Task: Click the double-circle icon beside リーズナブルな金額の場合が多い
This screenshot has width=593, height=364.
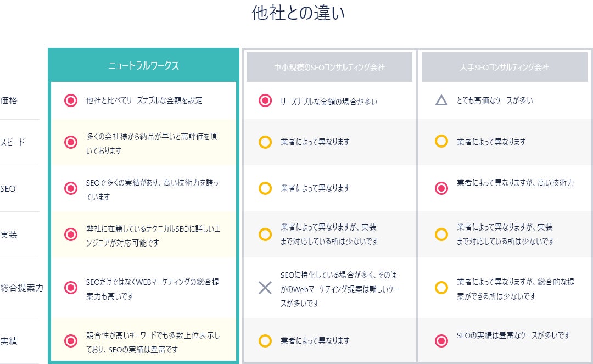Action: click(265, 101)
